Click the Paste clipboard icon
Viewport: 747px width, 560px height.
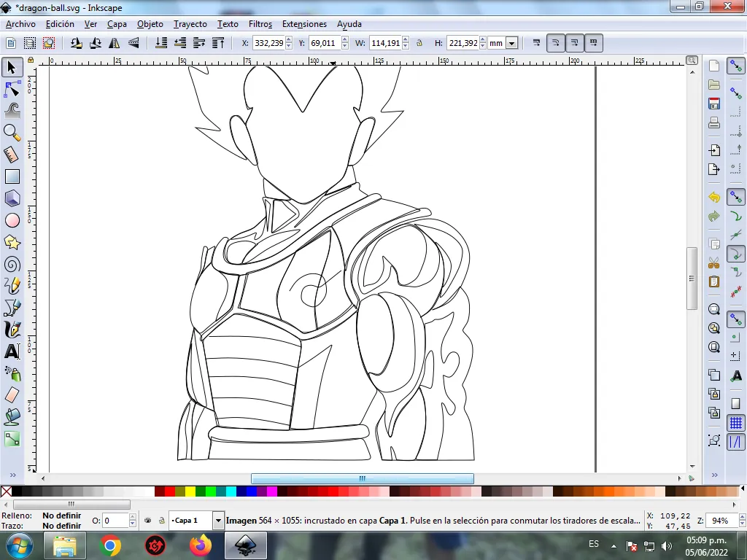(x=713, y=282)
